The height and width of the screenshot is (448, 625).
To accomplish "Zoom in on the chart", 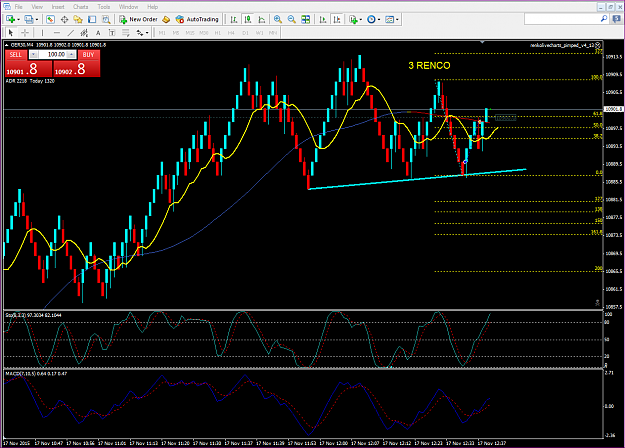I will tap(278, 19).
